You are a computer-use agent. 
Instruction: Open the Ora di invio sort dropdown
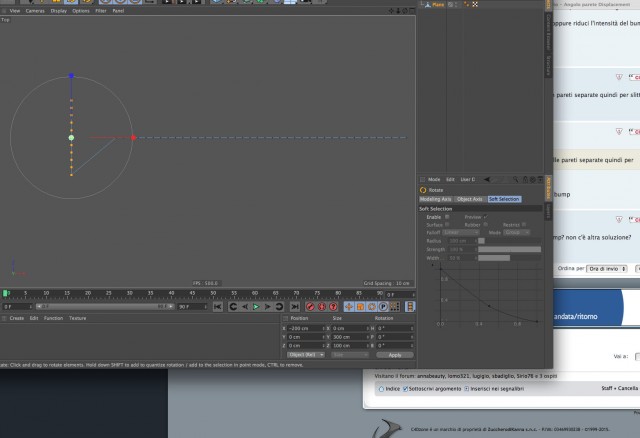[x=607, y=269]
